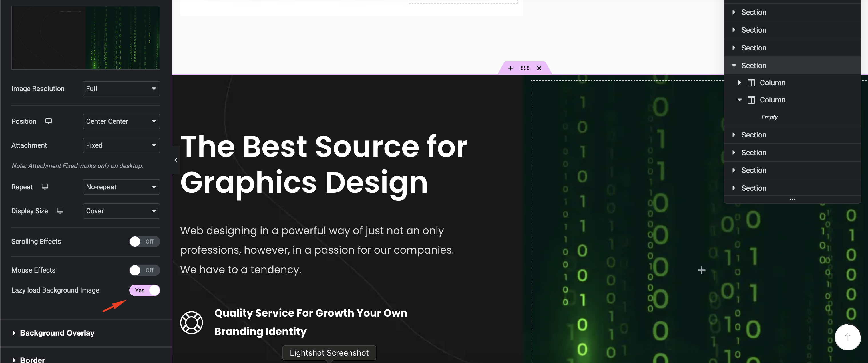The width and height of the screenshot is (868, 363).
Task: Toggle Mouse Effects switch
Action: (x=145, y=270)
